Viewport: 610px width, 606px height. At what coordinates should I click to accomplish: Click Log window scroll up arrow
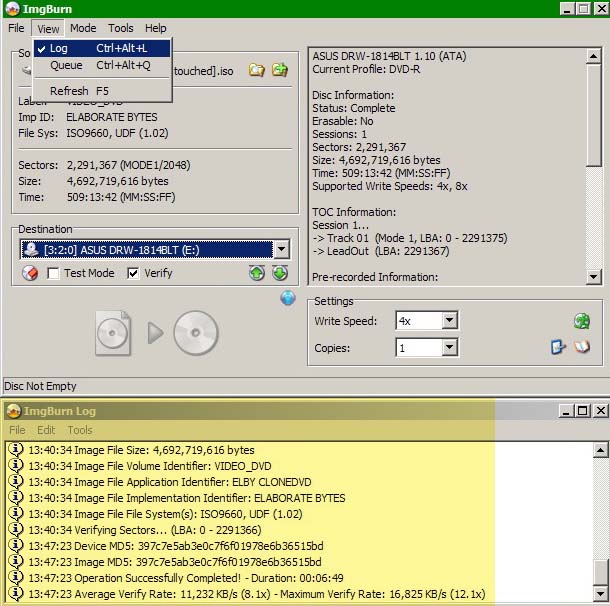(x=600, y=450)
